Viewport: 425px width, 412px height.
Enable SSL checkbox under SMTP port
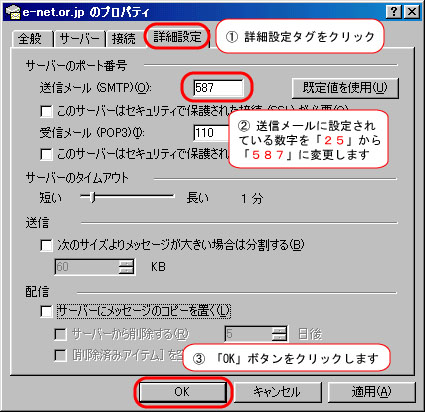point(46,111)
